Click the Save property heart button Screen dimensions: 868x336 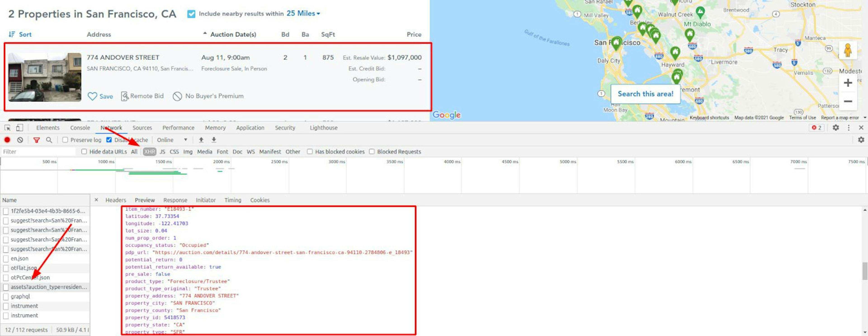[92, 96]
